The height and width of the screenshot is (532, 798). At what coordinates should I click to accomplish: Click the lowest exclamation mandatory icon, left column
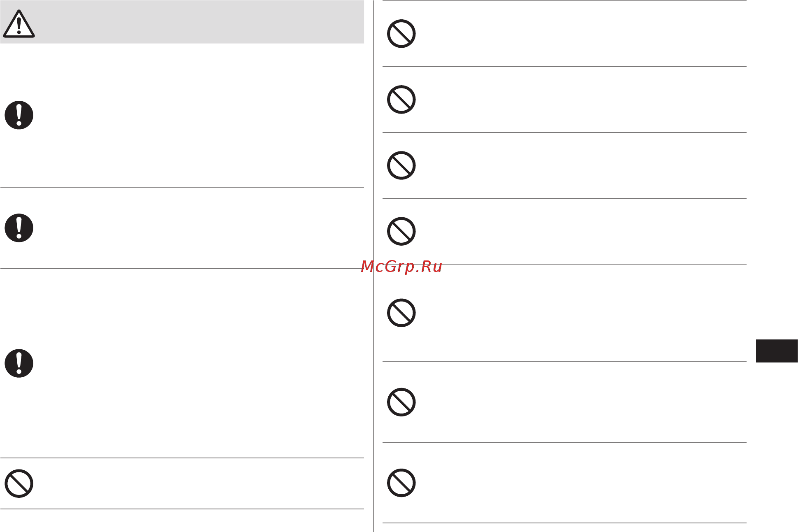(x=19, y=363)
